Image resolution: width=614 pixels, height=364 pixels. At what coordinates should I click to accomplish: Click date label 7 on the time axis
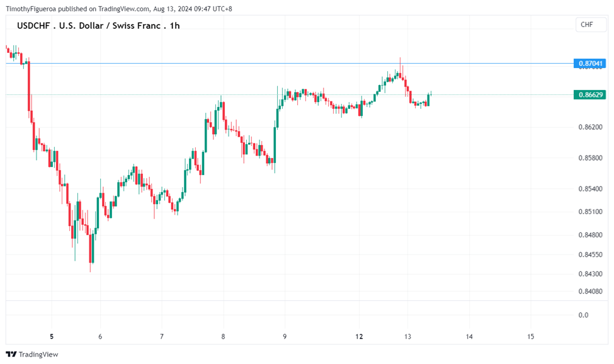point(162,337)
